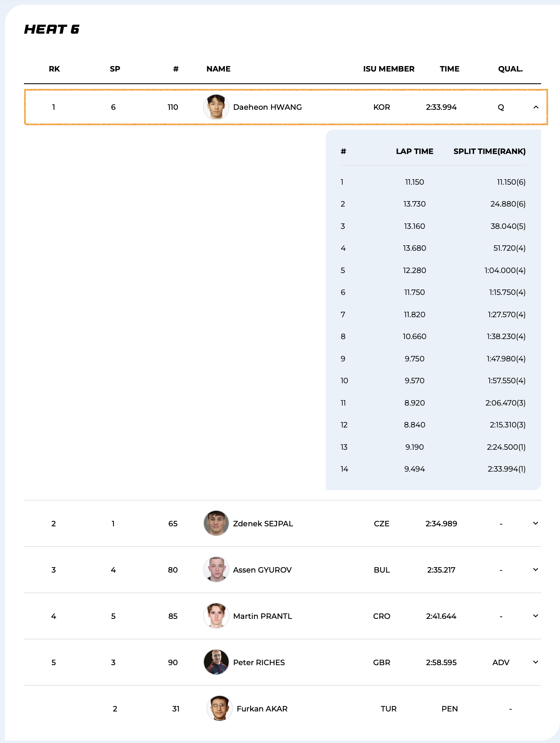Click the TIME column header
560x743 pixels.
(x=449, y=69)
